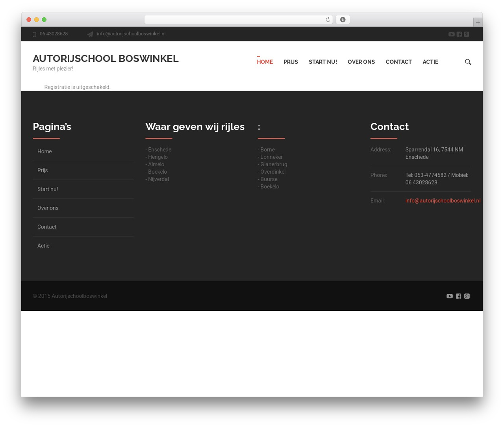Click the '- Borne' location text

266,150
